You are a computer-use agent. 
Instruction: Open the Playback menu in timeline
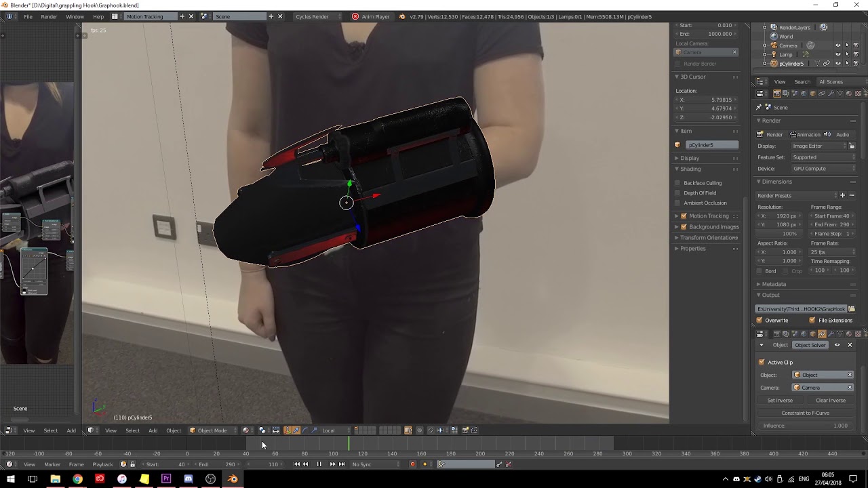point(102,464)
